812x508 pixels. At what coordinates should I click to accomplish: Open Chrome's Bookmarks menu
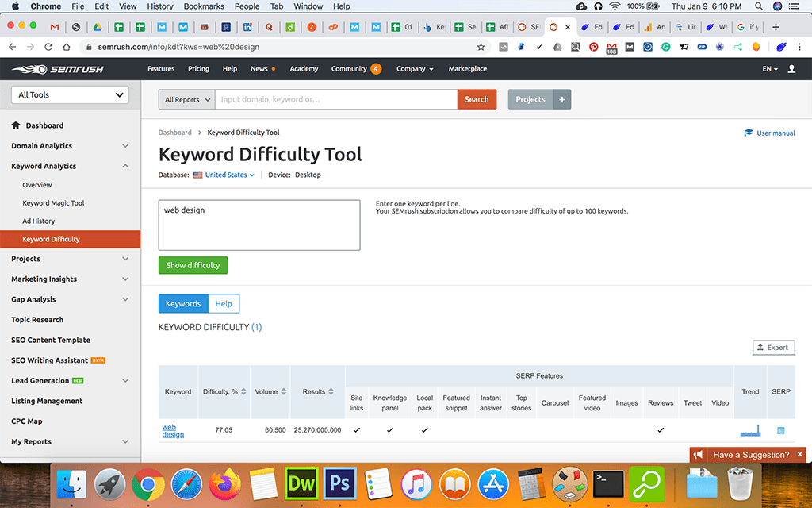[x=204, y=6]
